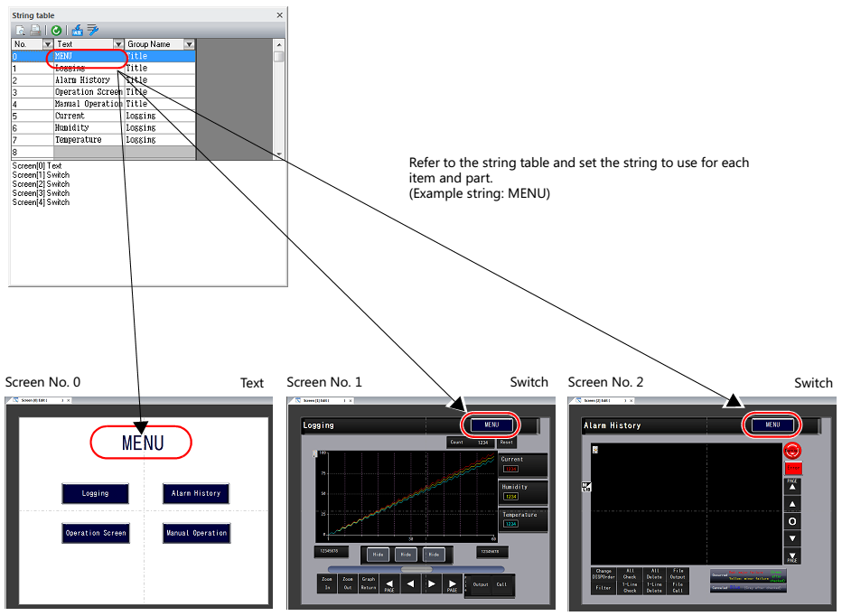The image size is (842, 616).
Task: Click the String table vertical scrollbar thumb
Action: click(x=278, y=57)
